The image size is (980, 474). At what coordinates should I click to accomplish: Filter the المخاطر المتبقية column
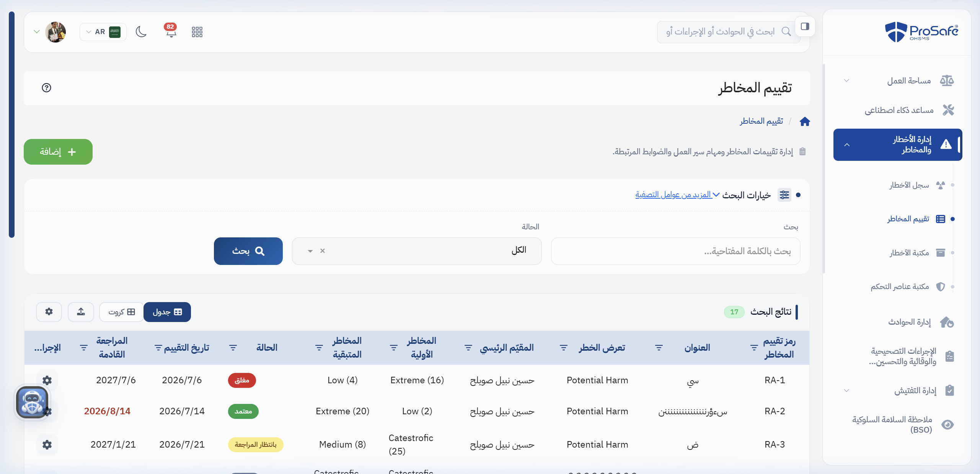(x=319, y=348)
